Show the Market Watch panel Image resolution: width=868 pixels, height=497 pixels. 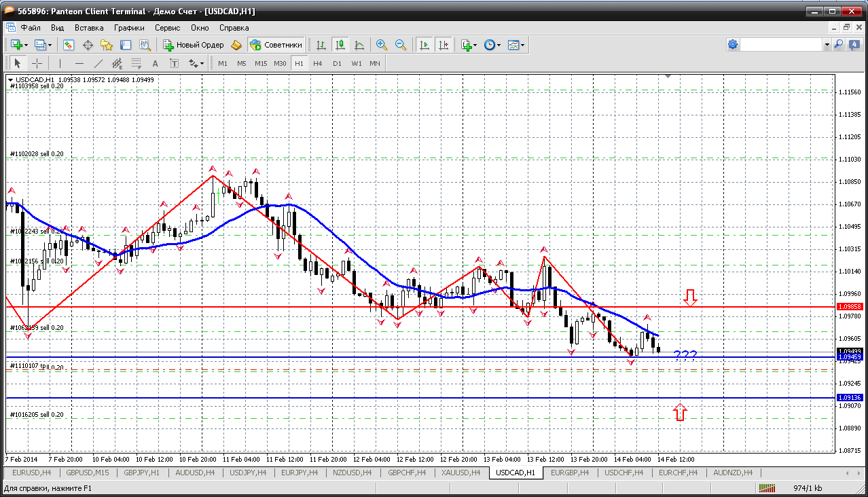point(69,45)
